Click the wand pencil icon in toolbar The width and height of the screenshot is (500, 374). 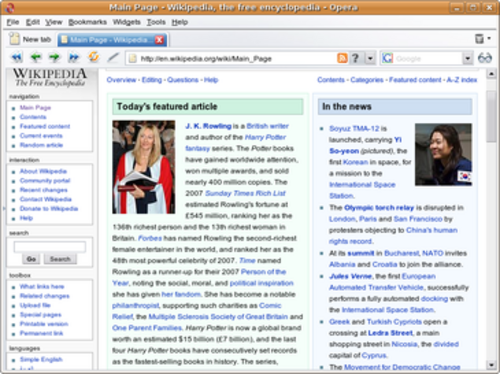(x=113, y=58)
